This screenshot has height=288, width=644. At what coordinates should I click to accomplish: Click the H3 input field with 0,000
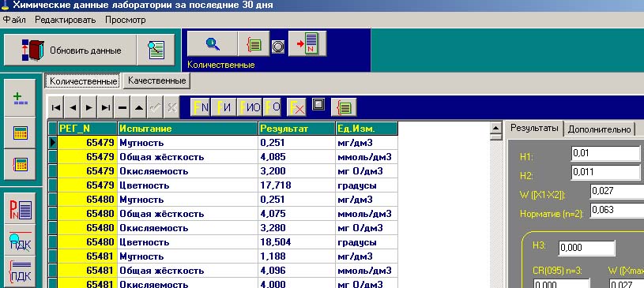(586, 248)
